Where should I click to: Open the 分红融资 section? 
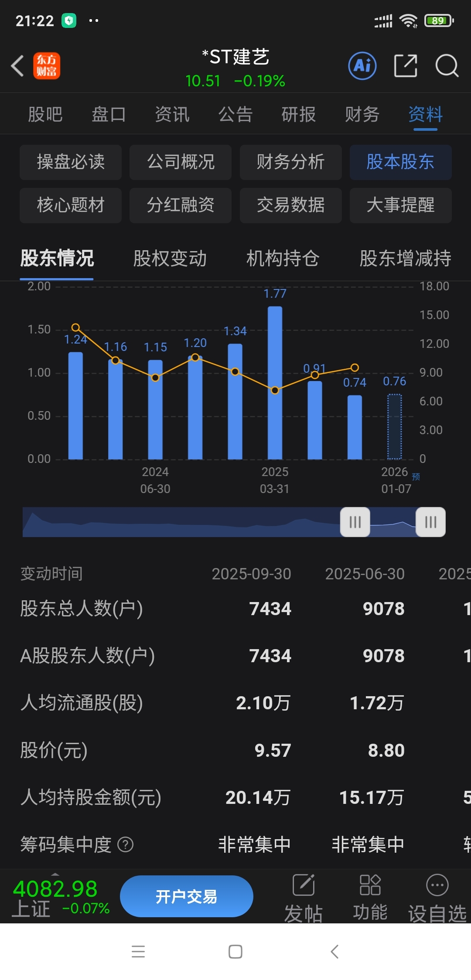181,205
